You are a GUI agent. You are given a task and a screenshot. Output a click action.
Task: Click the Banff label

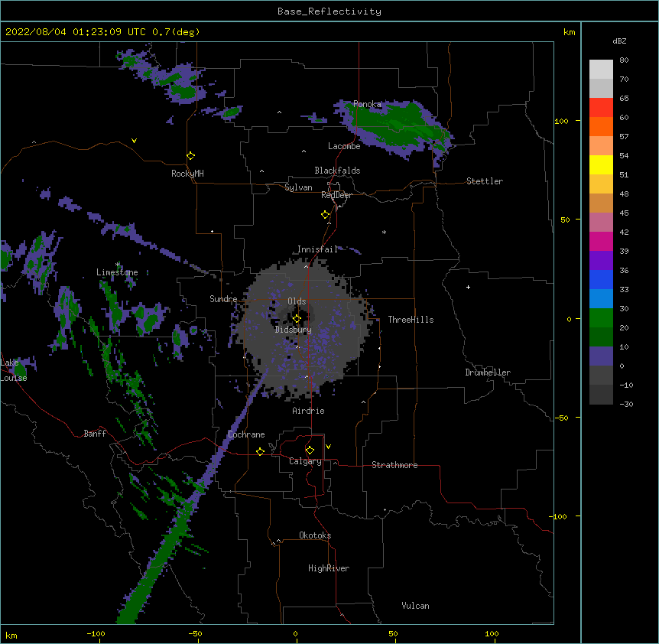click(95, 434)
